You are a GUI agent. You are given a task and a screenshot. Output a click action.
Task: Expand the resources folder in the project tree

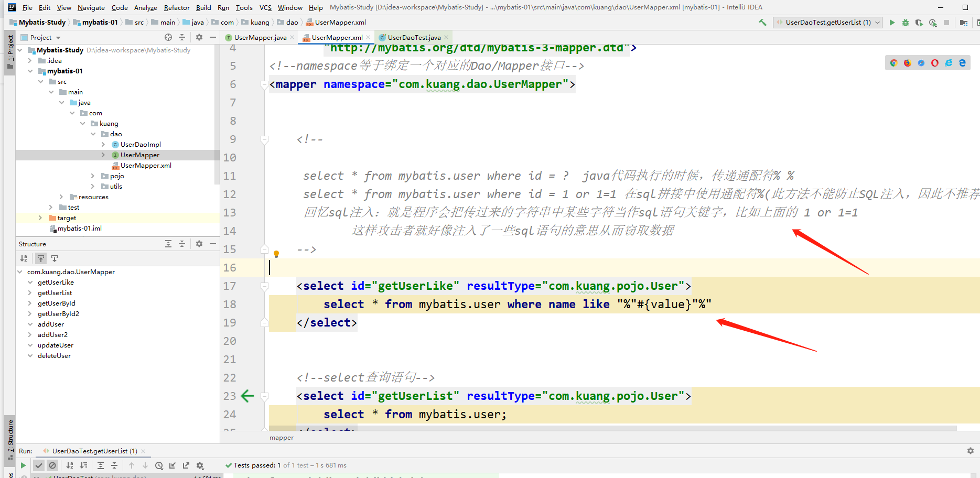tap(62, 197)
